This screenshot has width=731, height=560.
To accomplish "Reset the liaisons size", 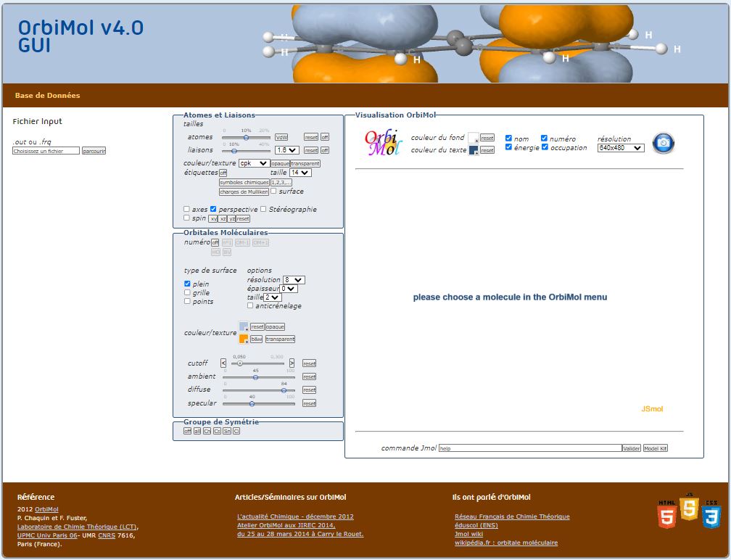I will 311,150.
